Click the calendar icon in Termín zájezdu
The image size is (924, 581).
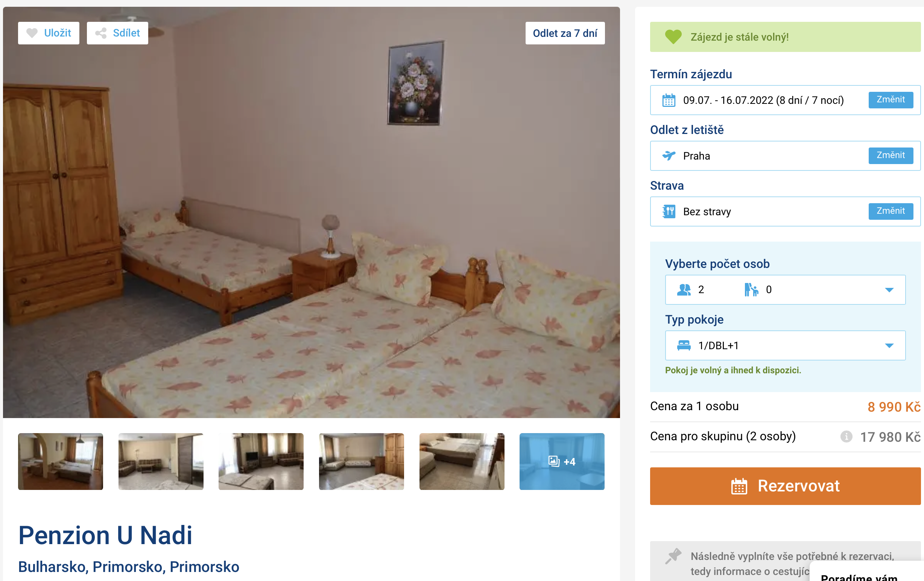(669, 100)
